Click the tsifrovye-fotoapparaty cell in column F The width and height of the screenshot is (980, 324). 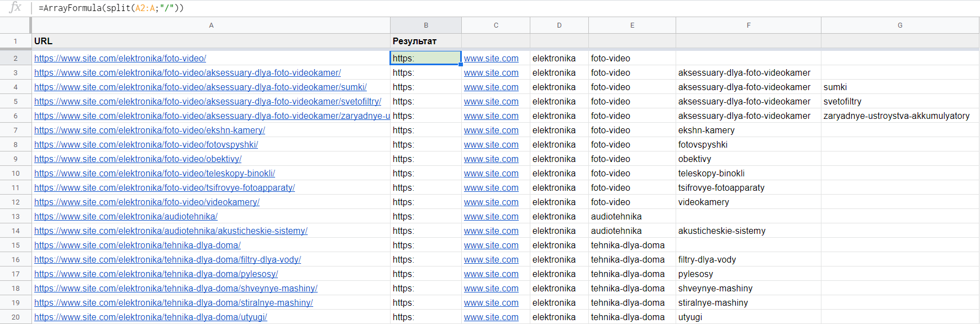(749, 187)
